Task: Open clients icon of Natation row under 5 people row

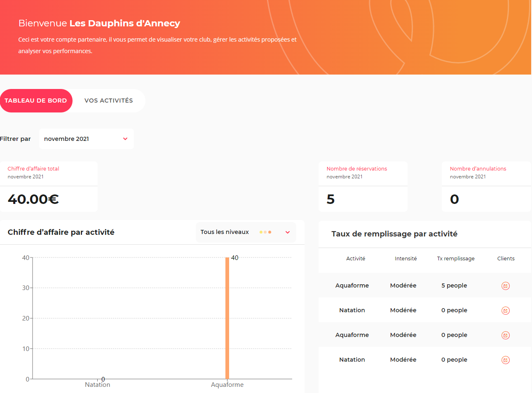Action: (x=505, y=311)
